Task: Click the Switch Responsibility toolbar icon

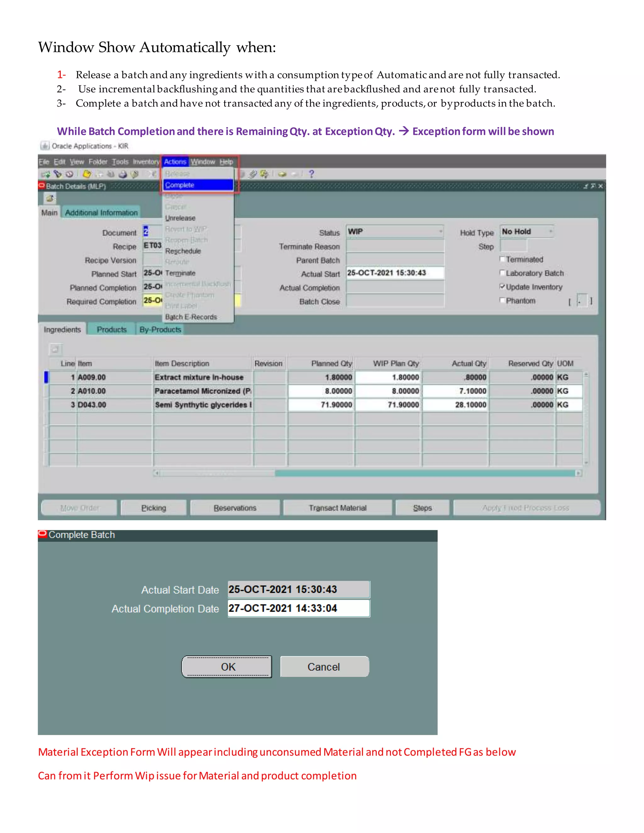Action: click(111, 174)
